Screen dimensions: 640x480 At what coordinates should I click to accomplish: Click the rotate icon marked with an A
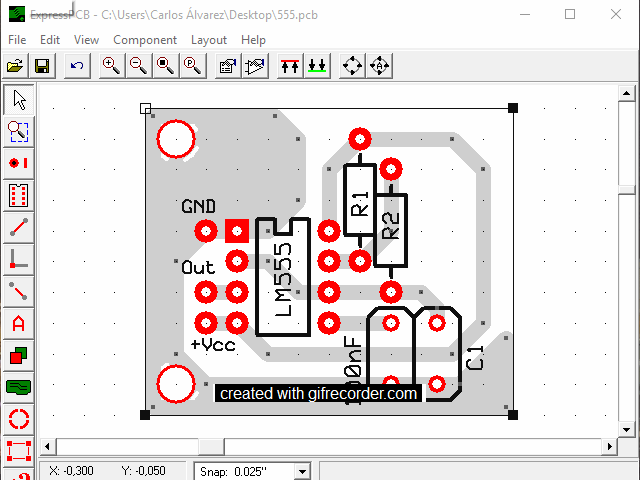pos(379,65)
